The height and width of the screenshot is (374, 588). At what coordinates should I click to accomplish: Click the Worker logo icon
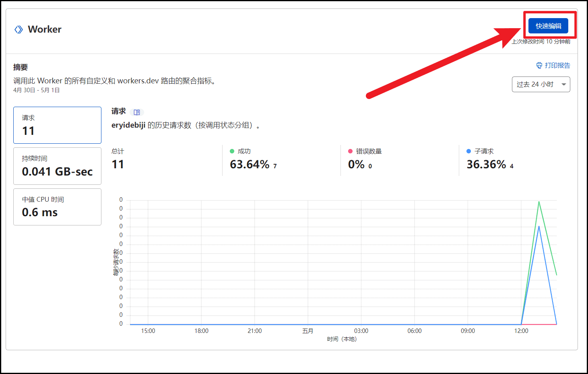tap(19, 29)
